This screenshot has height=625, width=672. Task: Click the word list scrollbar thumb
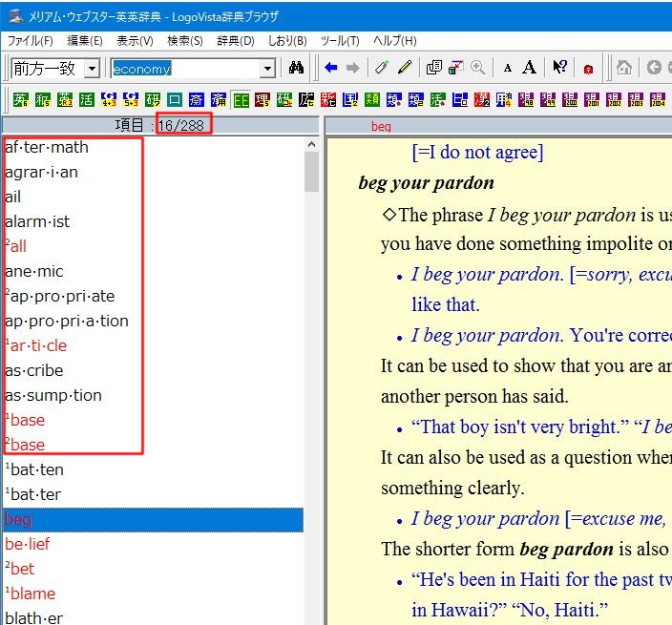311,172
